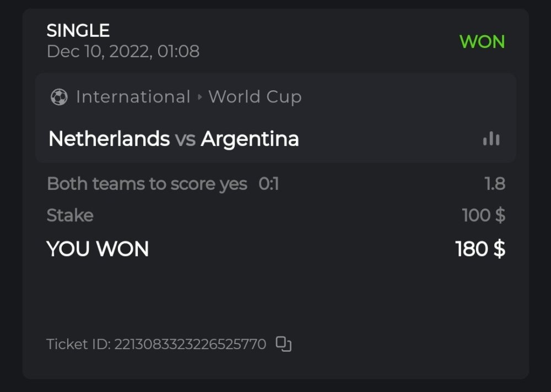551x392 pixels.
Task: Select the Netherlands team name
Action: pos(109,139)
